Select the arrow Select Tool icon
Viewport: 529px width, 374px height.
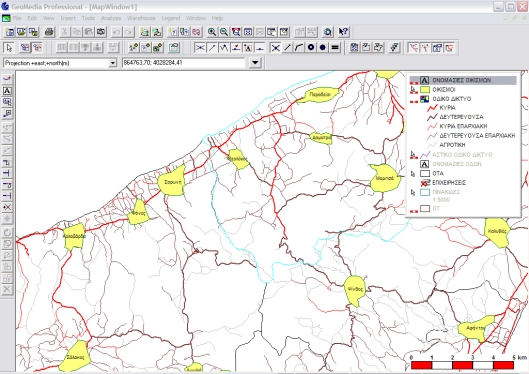[x=9, y=48]
